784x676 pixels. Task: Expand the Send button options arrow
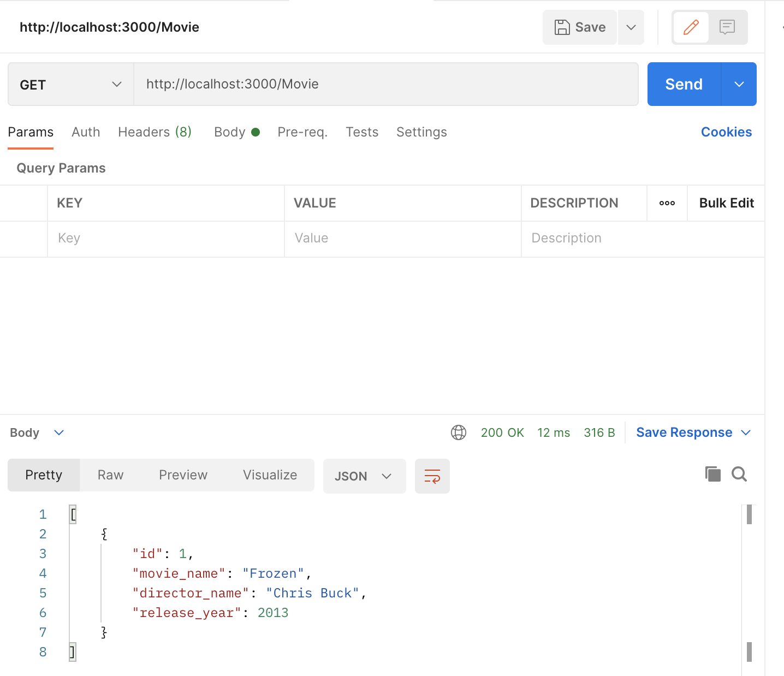739,84
